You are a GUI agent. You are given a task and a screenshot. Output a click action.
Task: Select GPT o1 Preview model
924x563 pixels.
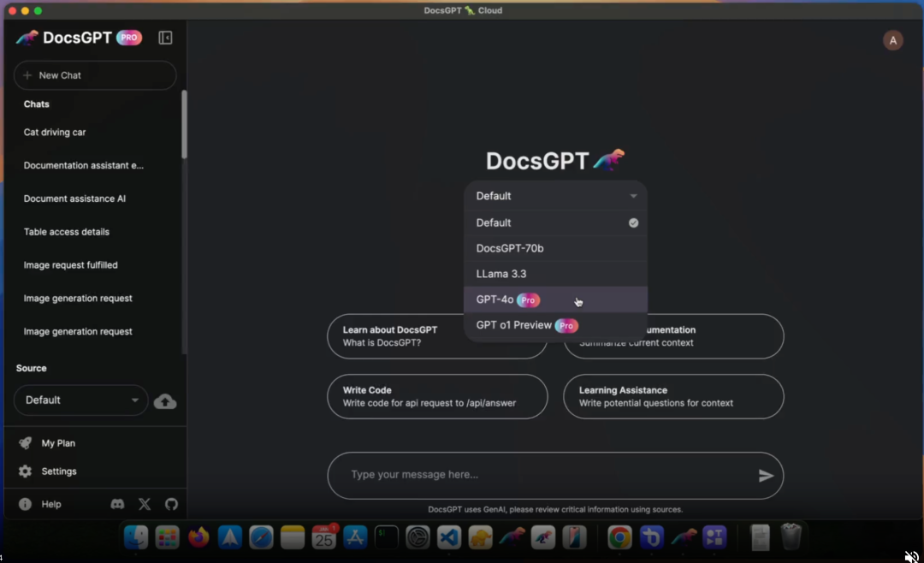point(555,325)
